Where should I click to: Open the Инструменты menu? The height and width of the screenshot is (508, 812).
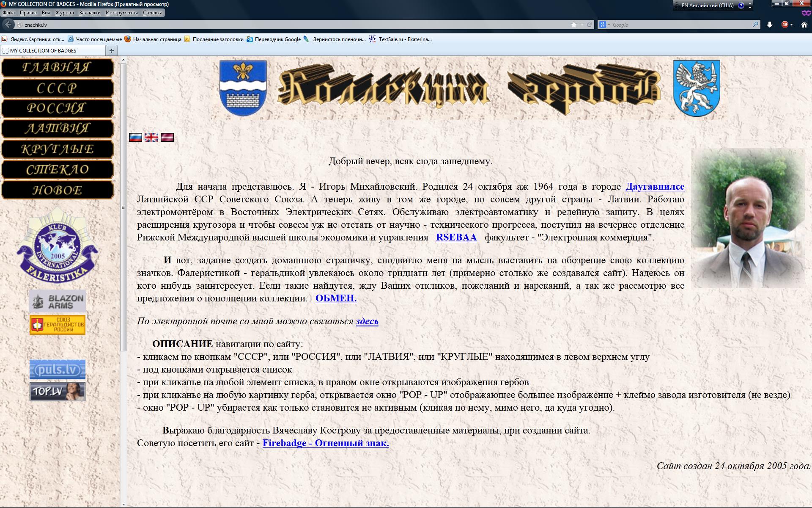pyautogui.click(x=121, y=13)
